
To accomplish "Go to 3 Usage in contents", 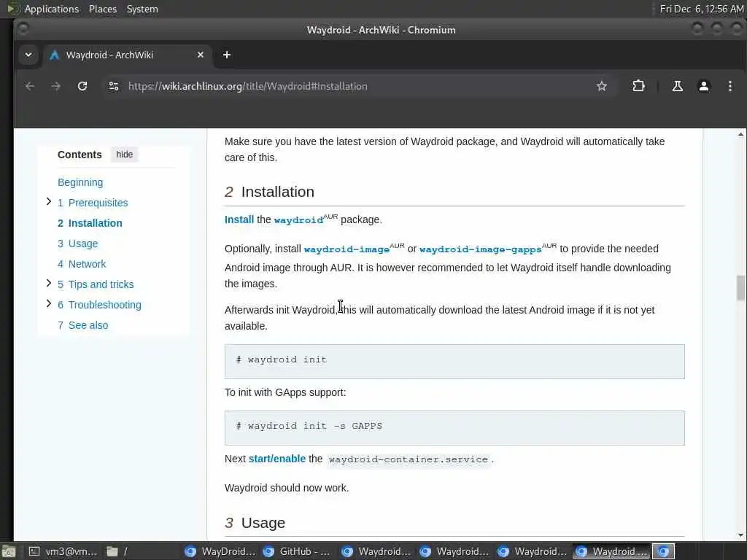I will click(77, 244).
